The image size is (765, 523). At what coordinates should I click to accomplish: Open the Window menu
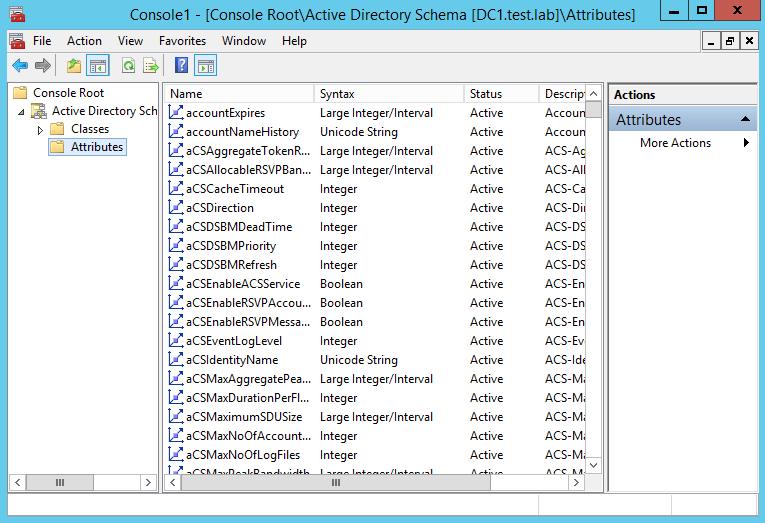(x=244, y=41)
